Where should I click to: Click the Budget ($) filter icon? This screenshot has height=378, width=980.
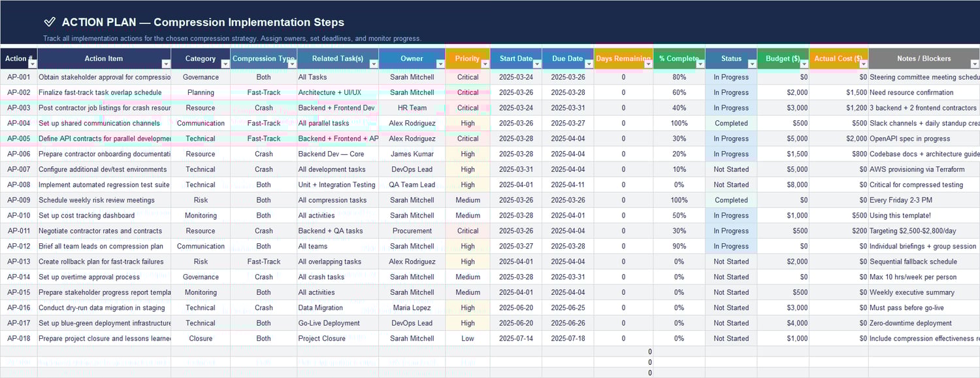click(x=804, y=62)
